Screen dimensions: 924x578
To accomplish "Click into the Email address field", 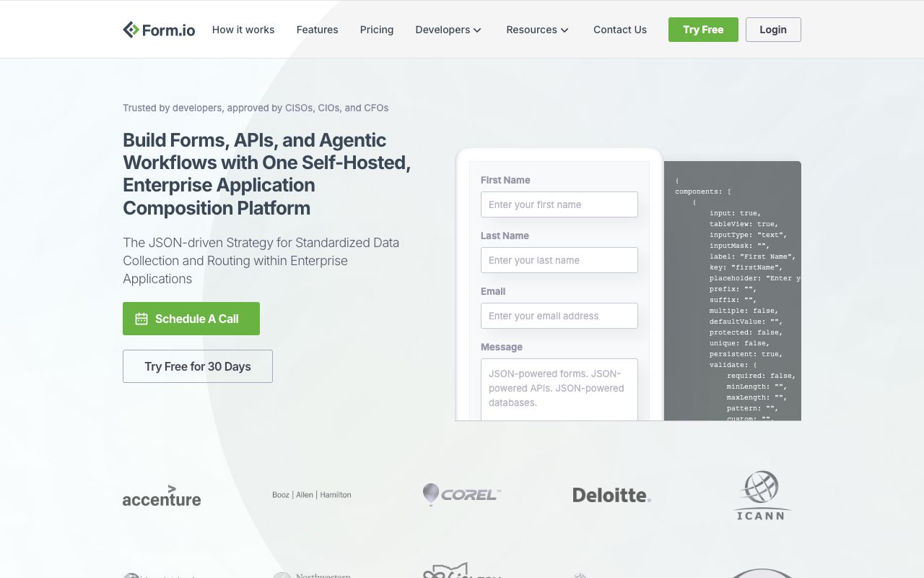I will 559,316.
